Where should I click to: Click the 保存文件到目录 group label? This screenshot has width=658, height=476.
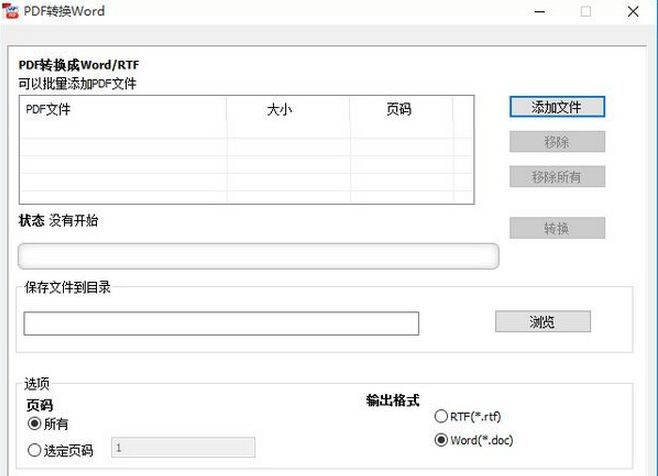point(67,287)
